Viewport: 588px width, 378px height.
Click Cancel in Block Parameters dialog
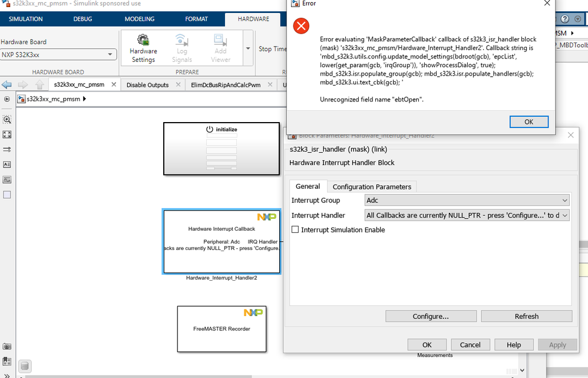470,344
